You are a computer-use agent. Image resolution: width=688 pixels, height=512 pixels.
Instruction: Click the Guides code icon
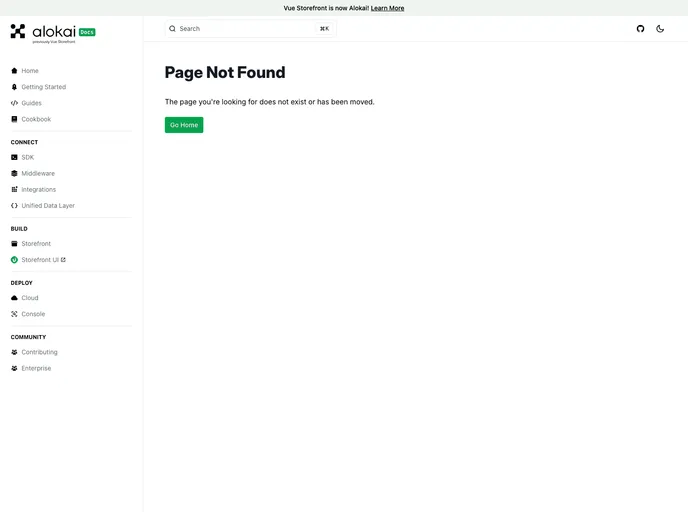pos(14,103)
